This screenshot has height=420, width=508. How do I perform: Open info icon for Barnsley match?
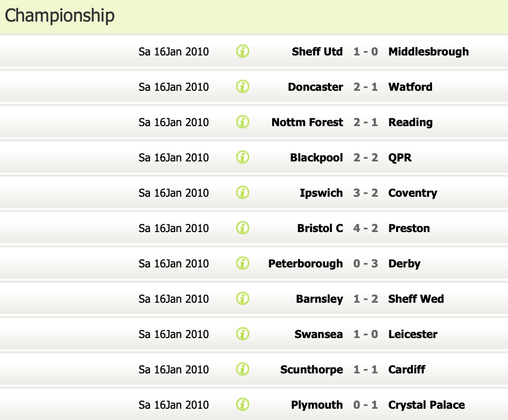243,298
